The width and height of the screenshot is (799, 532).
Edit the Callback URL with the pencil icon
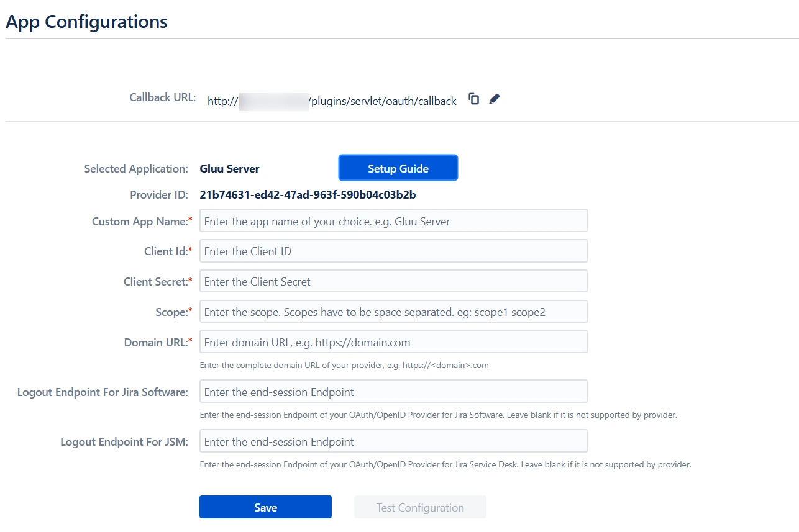pos(495,99)
